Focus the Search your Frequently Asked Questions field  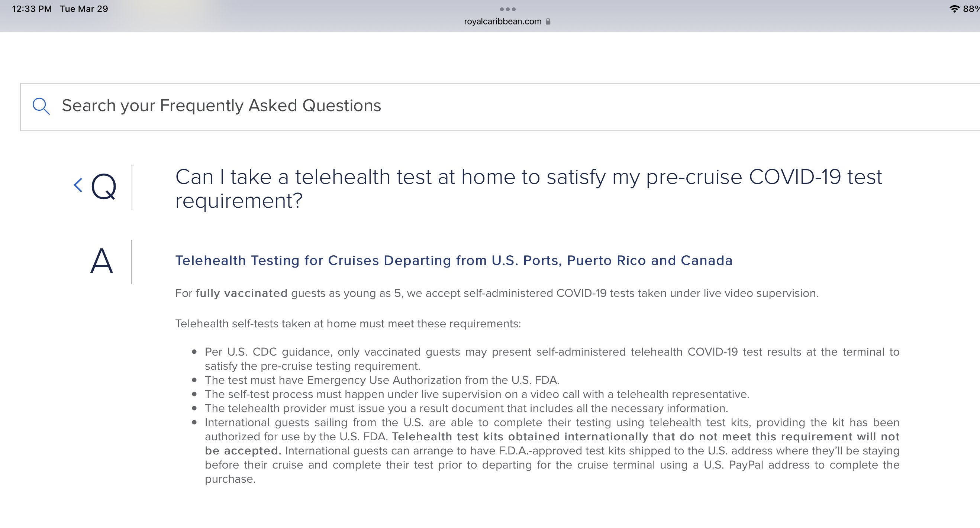pyautogui.click(x=500, y=107)
